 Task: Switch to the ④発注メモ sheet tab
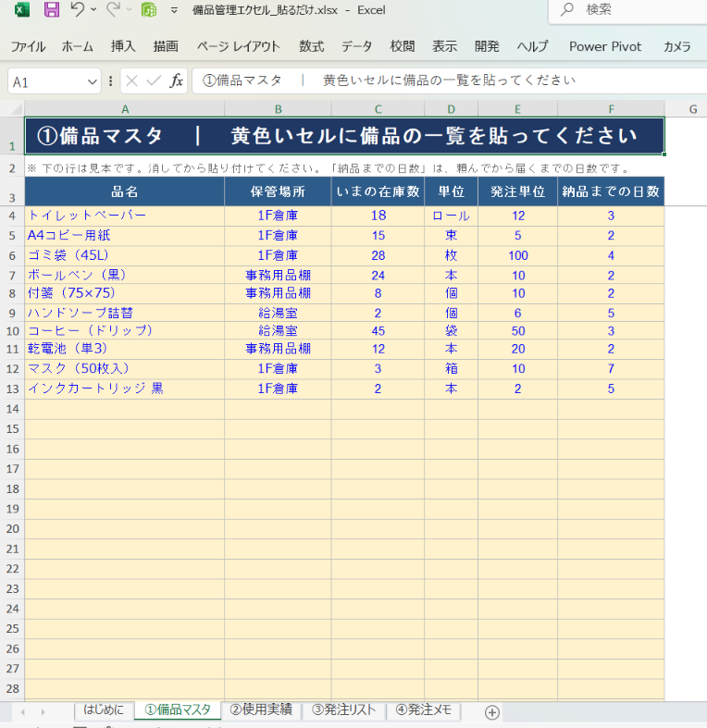pyautogui.click(x=423, y=709)
